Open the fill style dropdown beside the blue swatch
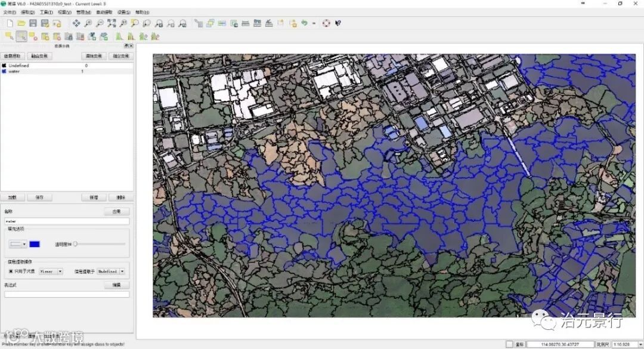The height and width of the screenshot is (349, 644). 18,244
